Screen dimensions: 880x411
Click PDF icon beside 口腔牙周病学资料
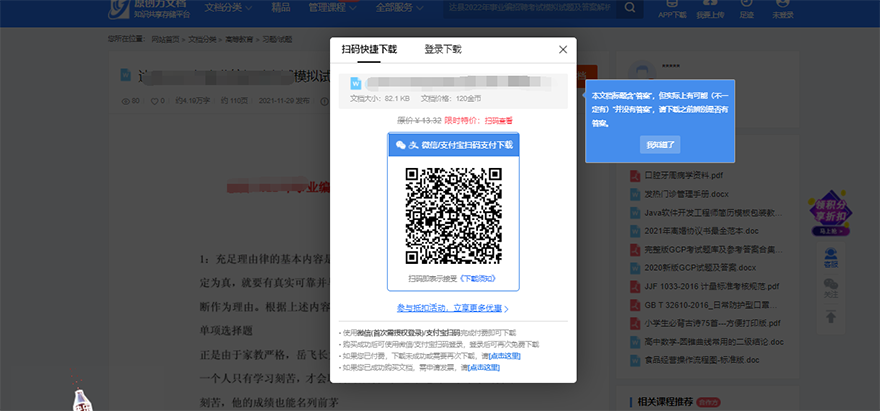635,176
